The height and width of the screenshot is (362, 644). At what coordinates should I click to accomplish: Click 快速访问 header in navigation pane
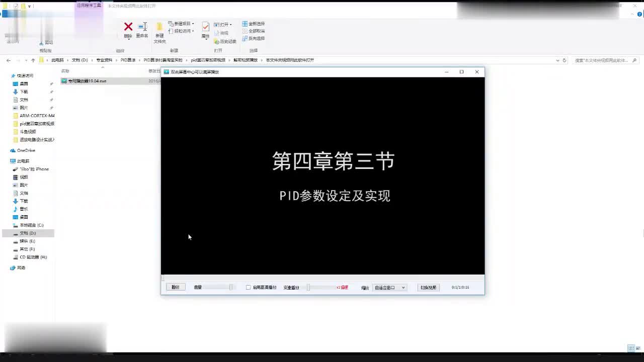[x=22, y=76]
